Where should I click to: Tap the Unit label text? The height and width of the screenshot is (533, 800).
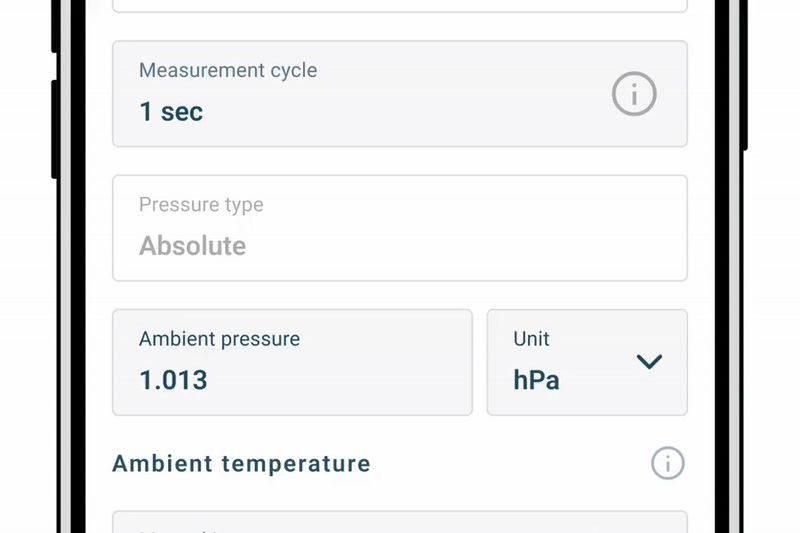(x=531, y=339)
